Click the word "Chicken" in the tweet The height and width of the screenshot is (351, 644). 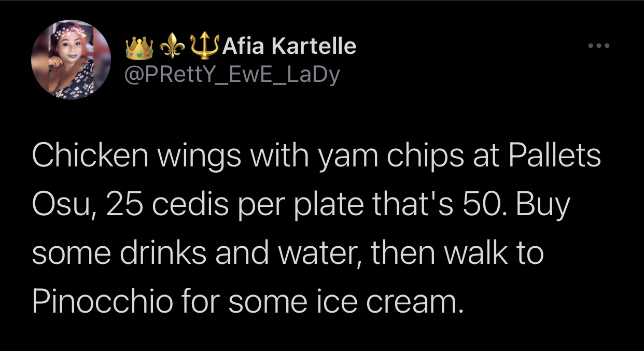[86, 156]
